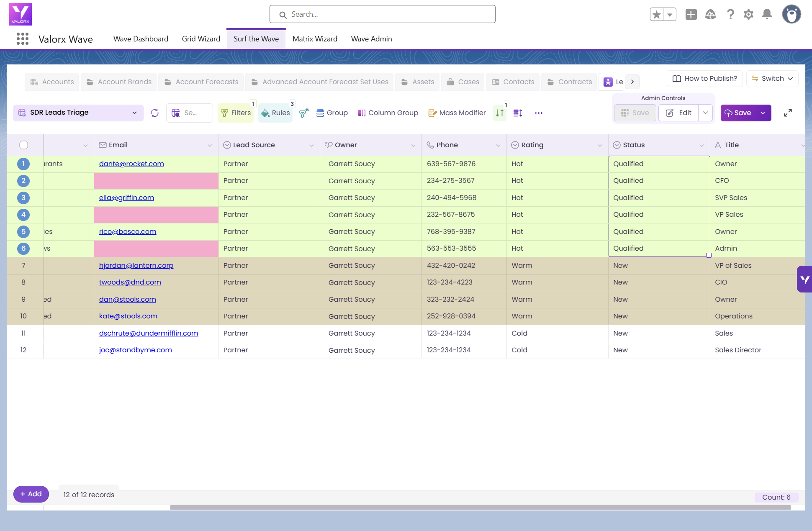Open the Contacts object tab

(513, 82)
